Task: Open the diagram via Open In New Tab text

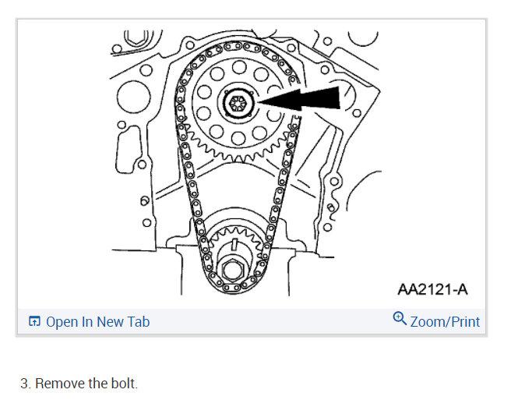Action: coord(97,322)
